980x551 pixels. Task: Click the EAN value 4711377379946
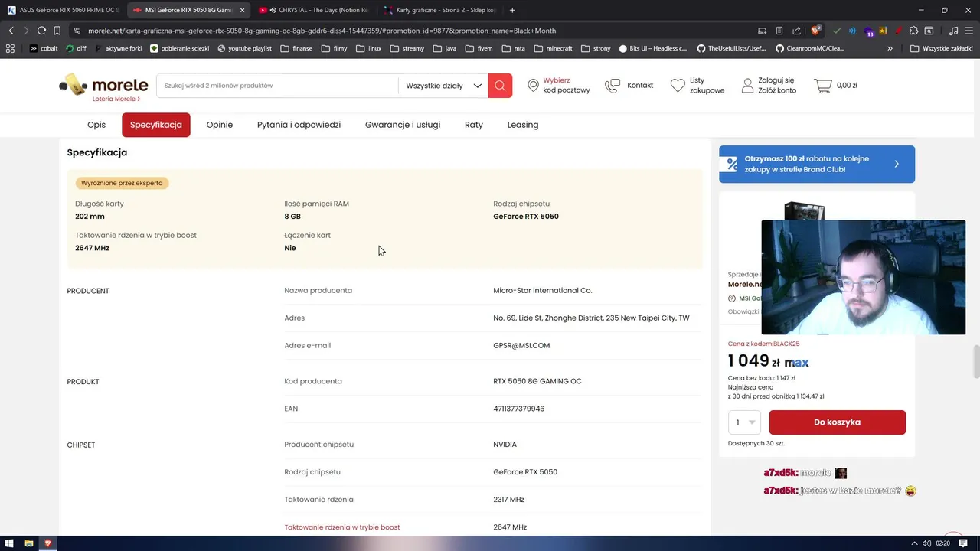(519, 409)
